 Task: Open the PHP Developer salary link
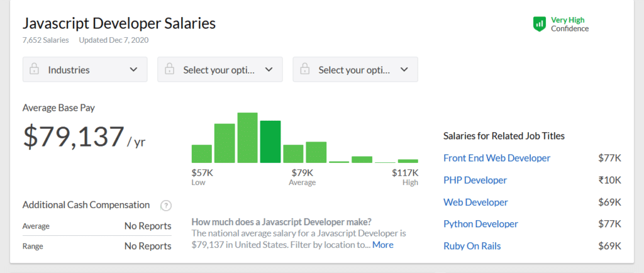point(475,180)
